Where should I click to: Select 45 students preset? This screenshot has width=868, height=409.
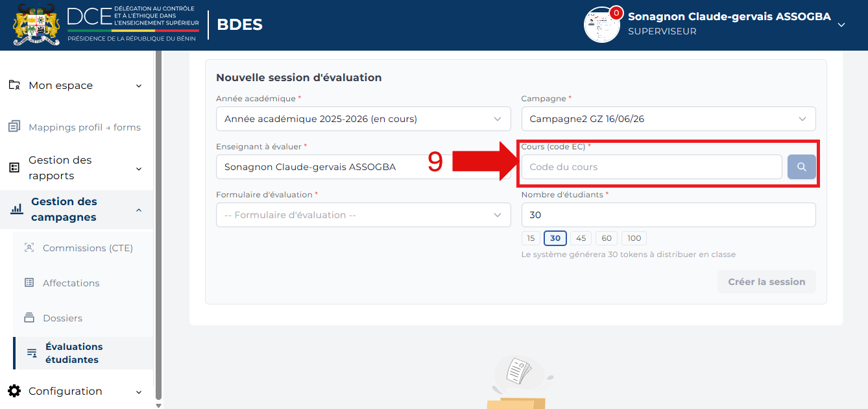pos(581,238)
